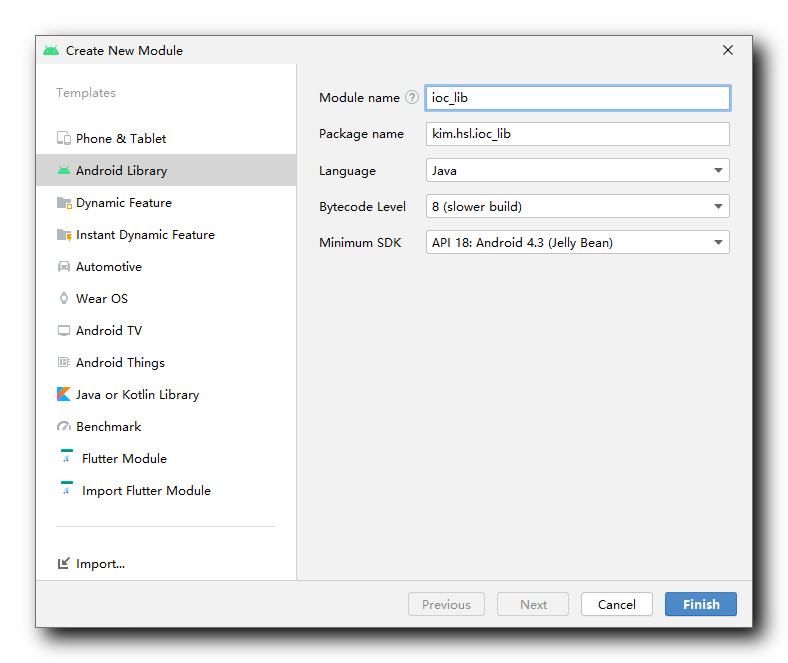
Task: Choose the Dynamic Feature template
Action: point(166,203)
